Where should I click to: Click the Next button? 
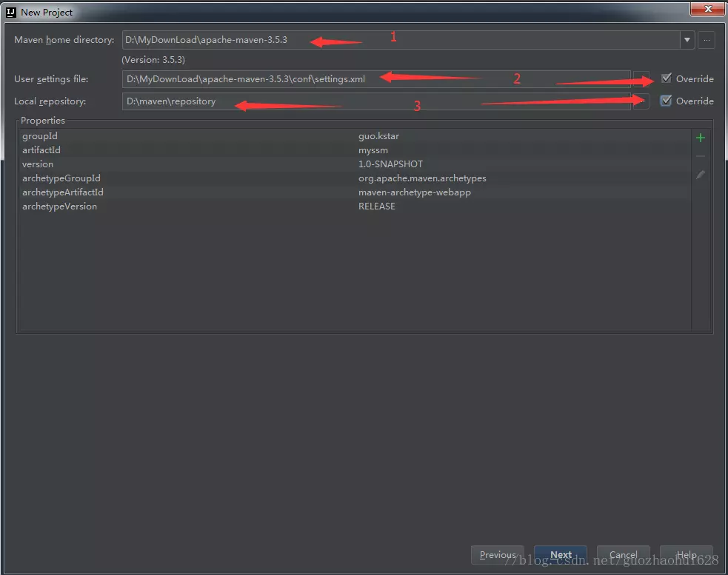click(x=561, y=554)
